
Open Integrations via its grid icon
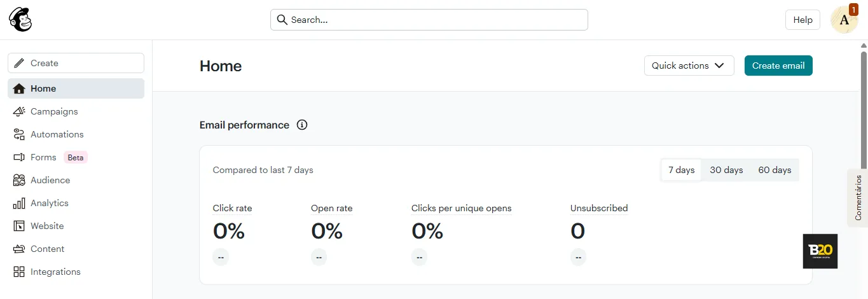19,272
